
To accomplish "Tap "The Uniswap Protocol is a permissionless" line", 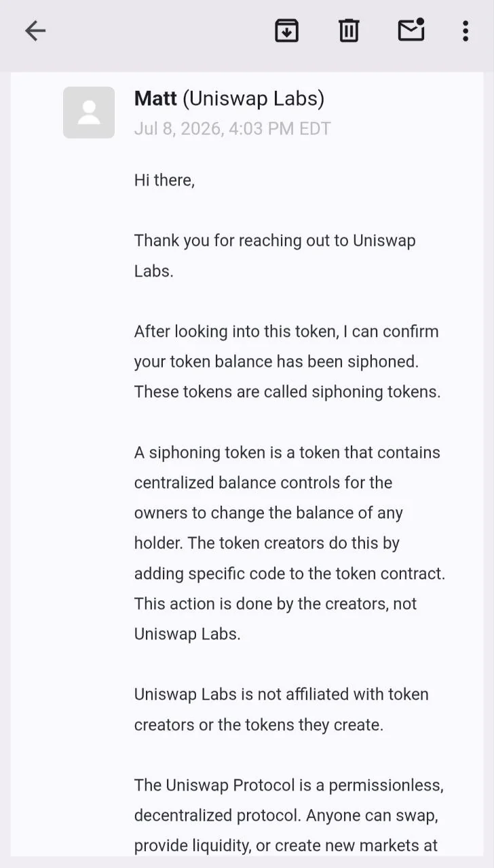I will coord(289,785).
